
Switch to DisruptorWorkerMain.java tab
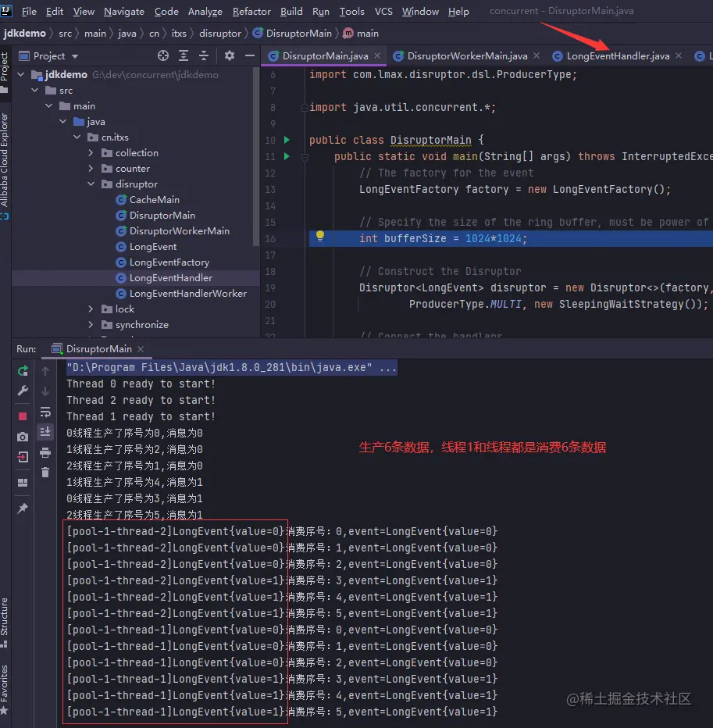(467, 55)
